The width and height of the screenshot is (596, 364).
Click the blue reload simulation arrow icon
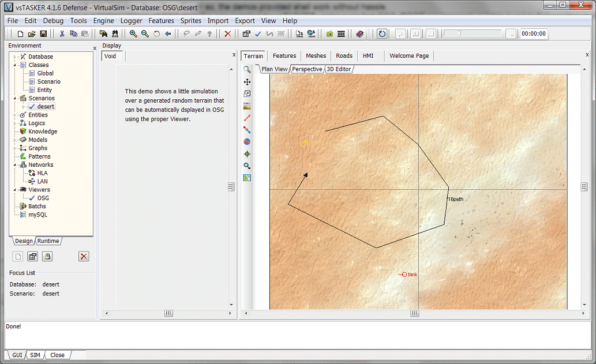click(382, 34)
